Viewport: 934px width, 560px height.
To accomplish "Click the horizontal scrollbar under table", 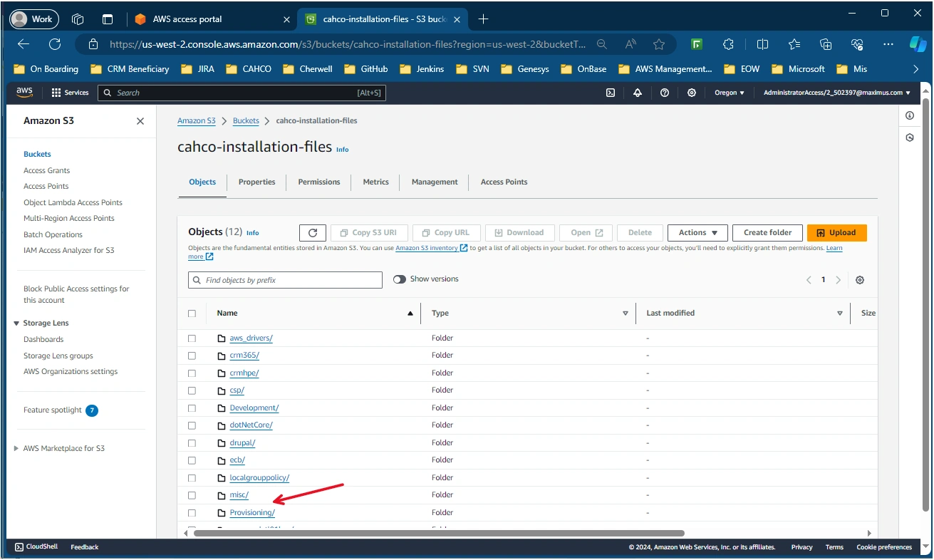I will pyautogui.click(x=439, y=533).
